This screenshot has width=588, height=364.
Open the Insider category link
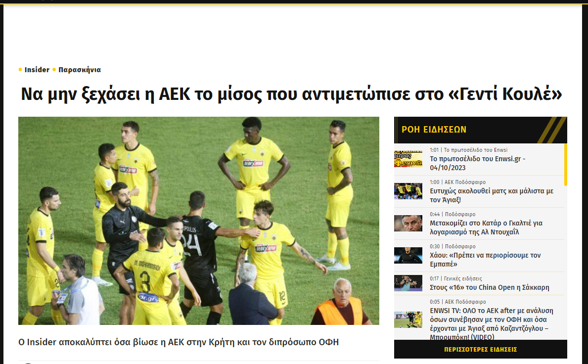pyautogui.click(x=37, y=70)
